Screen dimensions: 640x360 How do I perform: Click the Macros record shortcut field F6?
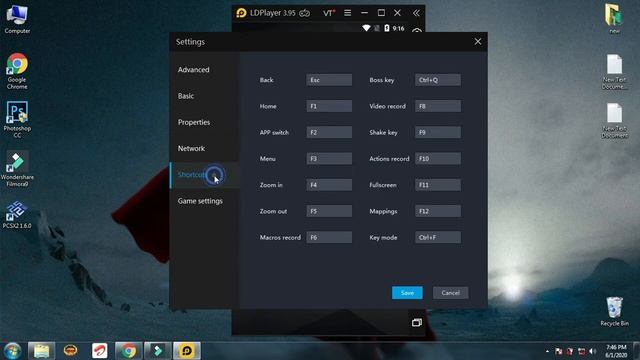coord(329,238)
